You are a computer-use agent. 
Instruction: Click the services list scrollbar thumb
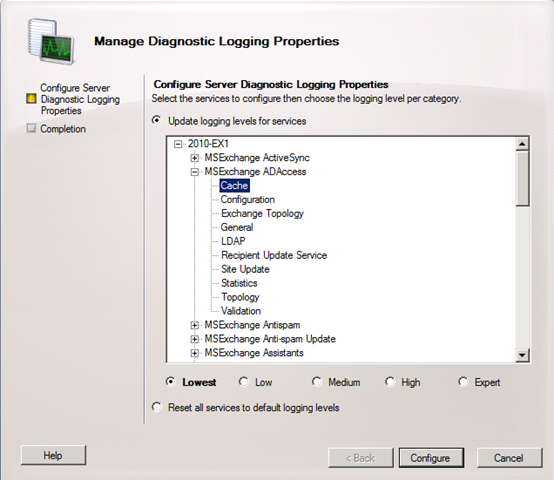tap(522, 179)
